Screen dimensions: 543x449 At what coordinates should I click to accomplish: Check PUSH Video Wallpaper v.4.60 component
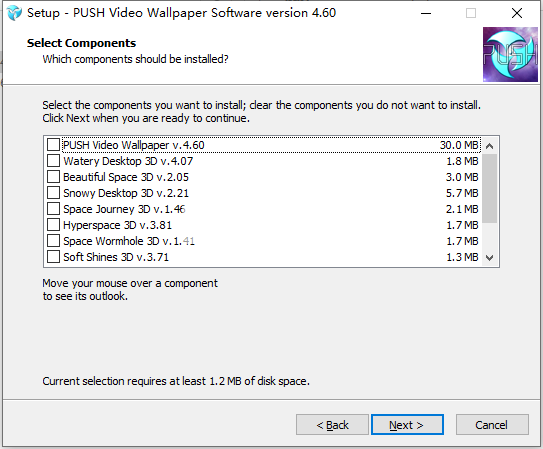53,145
